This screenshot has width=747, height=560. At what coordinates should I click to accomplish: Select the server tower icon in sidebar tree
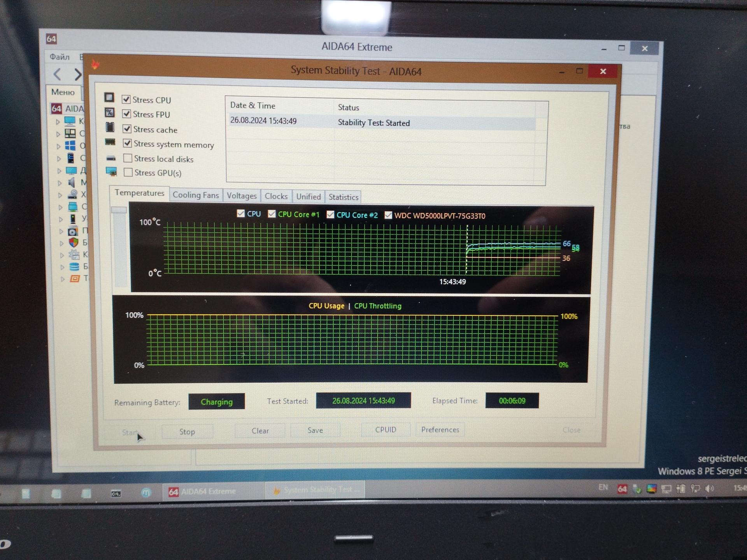click(71, 158)
